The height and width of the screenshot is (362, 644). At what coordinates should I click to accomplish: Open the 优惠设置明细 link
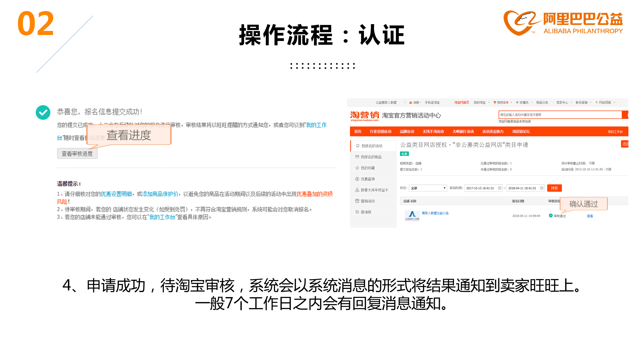pyautogui.click(x=116, y=194)
